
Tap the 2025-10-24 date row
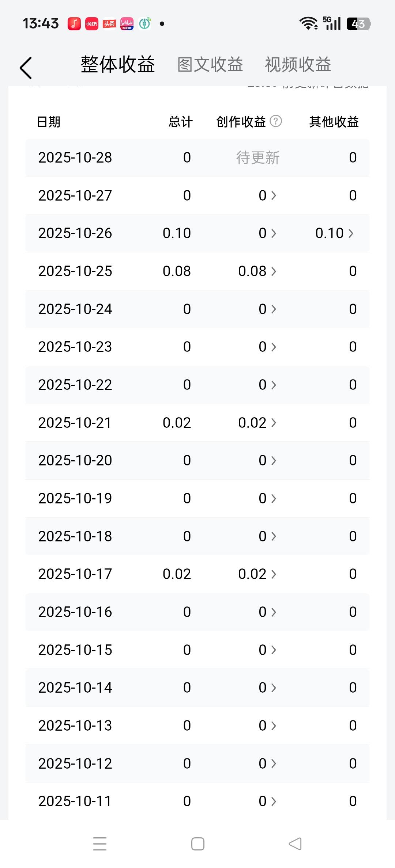pyautogui.click(x=75, y=309)
